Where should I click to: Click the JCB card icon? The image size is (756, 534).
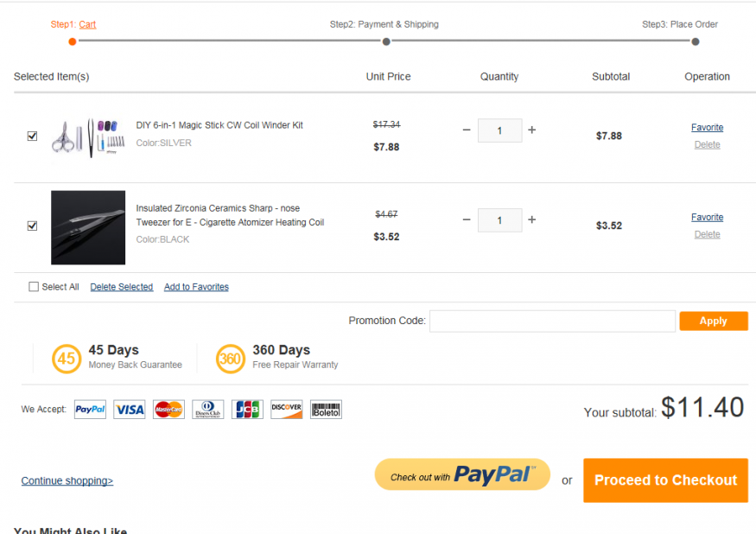[x=247, y=410]
